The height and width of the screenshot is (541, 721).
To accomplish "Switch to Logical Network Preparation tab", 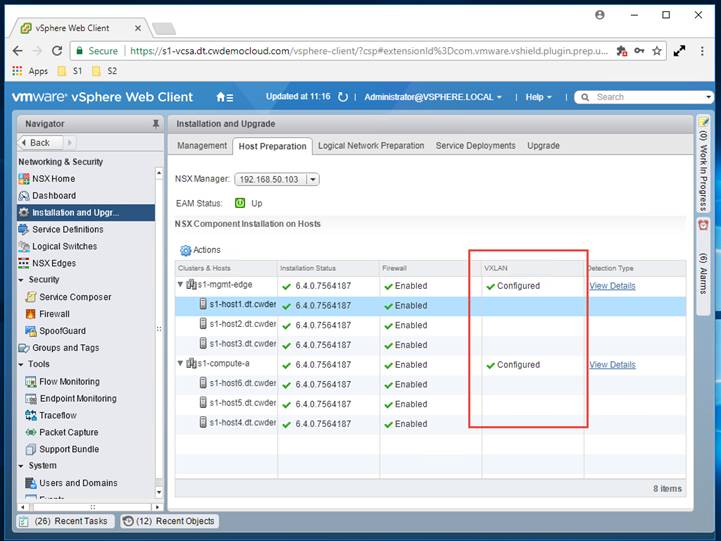I will (x=371, y=146).
